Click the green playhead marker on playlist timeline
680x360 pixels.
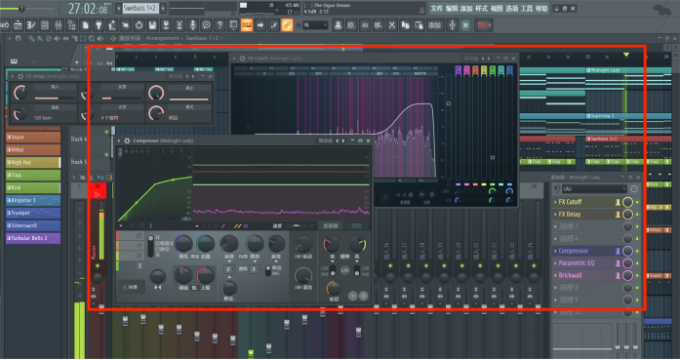tap(626, 55)
